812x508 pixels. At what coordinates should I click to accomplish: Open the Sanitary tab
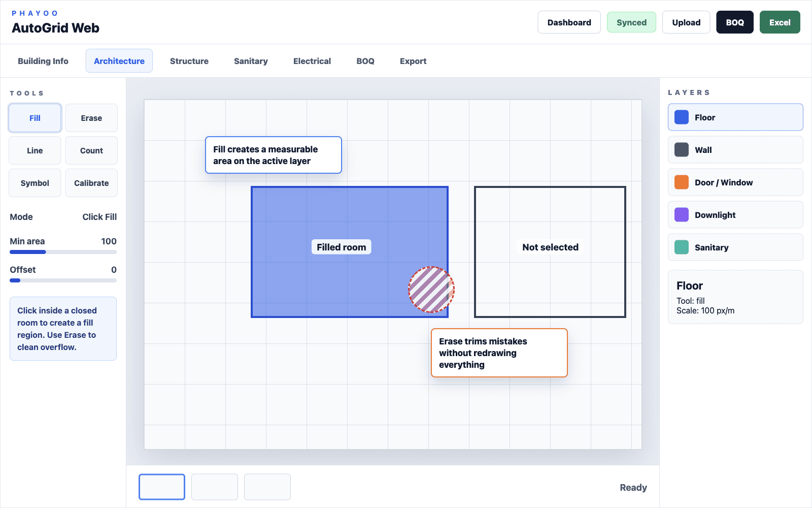[251, 61]
